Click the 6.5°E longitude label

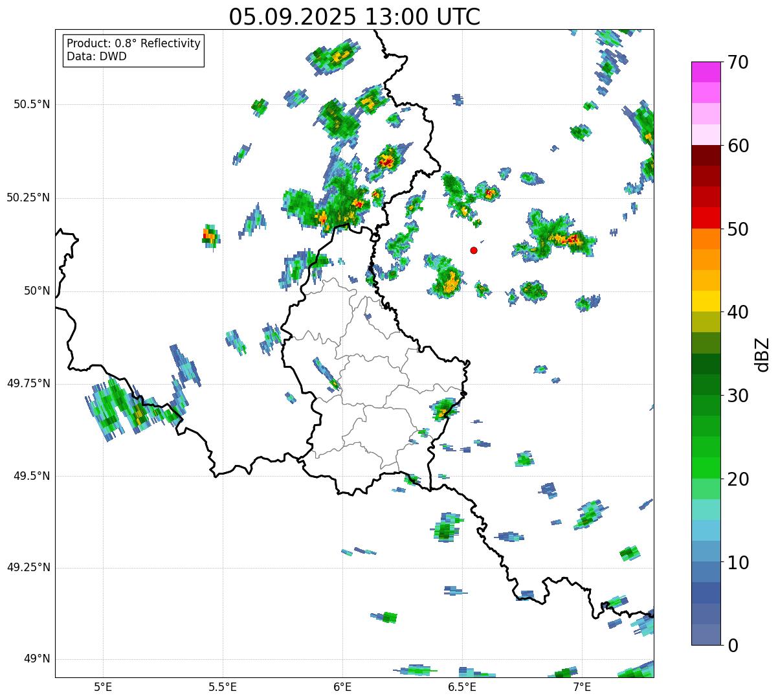coord(462,686)
